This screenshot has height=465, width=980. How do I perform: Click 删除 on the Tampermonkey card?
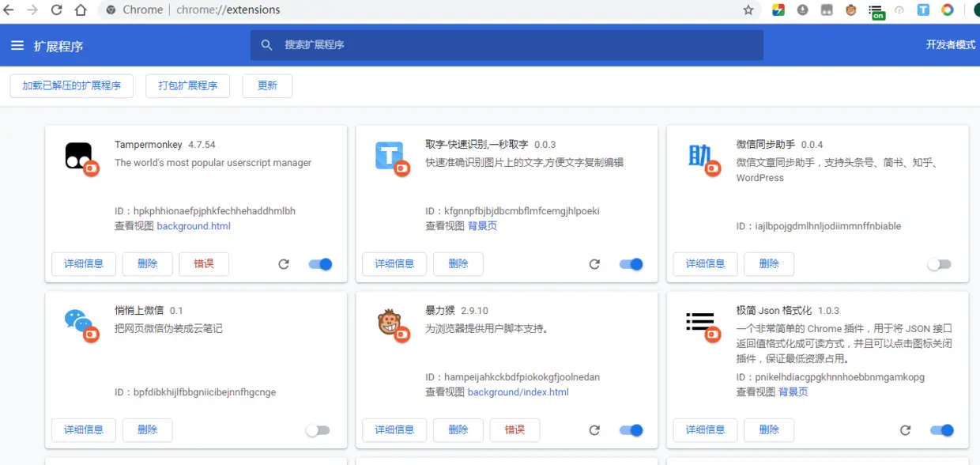click(147, 264)
